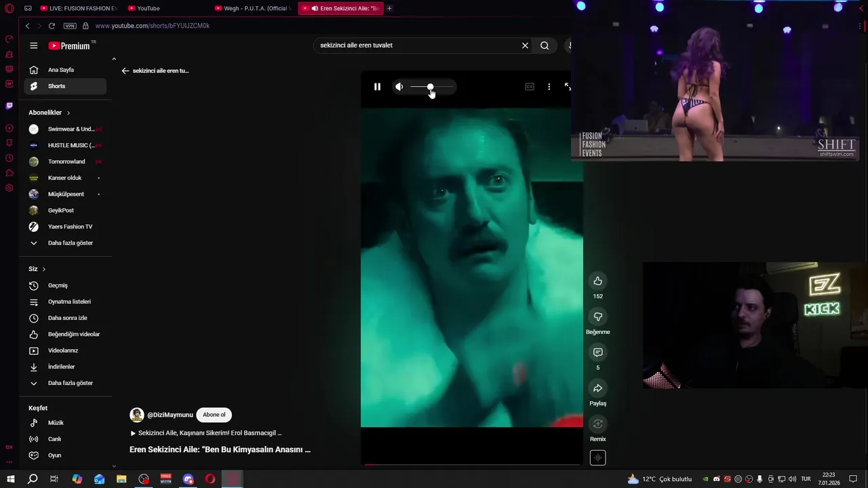Open Yaers Fashion TV subscription
The height and width of the screenshot is (488, 868).
tap(65, 226)
